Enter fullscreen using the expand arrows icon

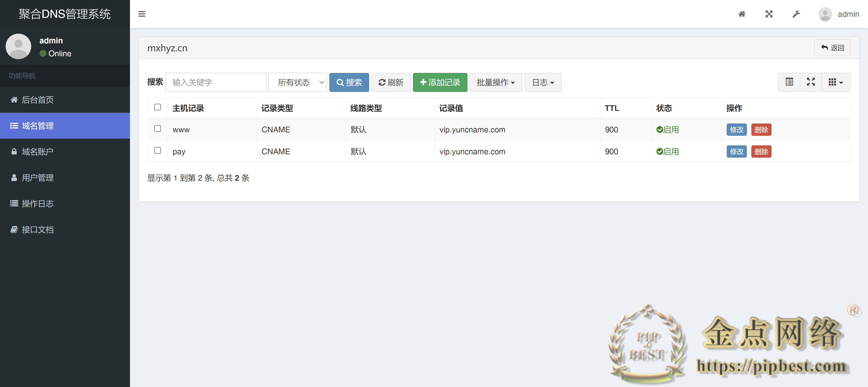point(769,14)
